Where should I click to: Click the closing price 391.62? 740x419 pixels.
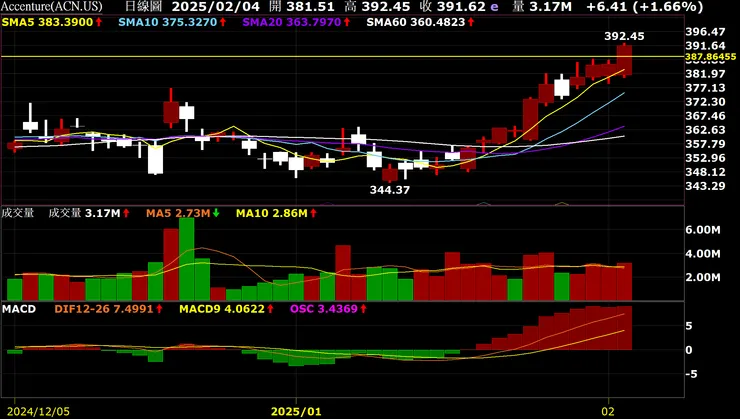(461, 7)
